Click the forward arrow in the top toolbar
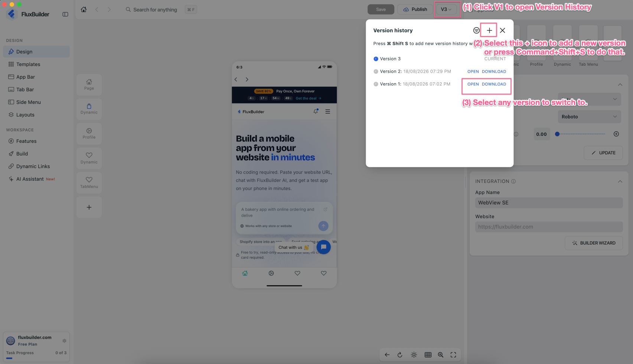633x364 pixels. (x=109, y=10)
